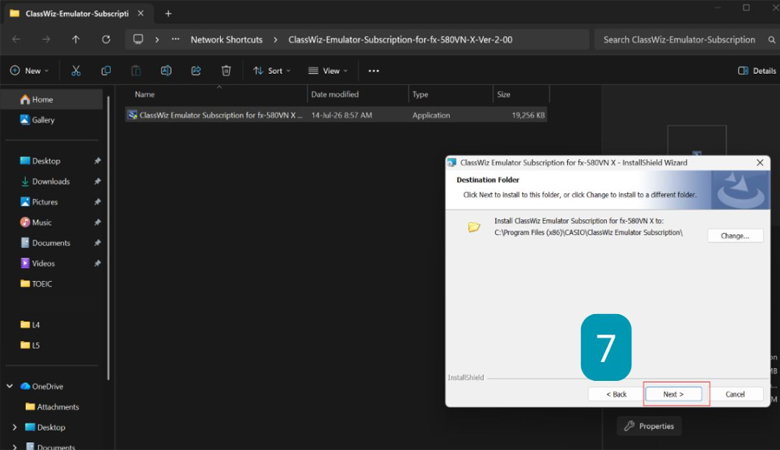
Task: Click the Cut scissors icon
Action: click(76, 71)
